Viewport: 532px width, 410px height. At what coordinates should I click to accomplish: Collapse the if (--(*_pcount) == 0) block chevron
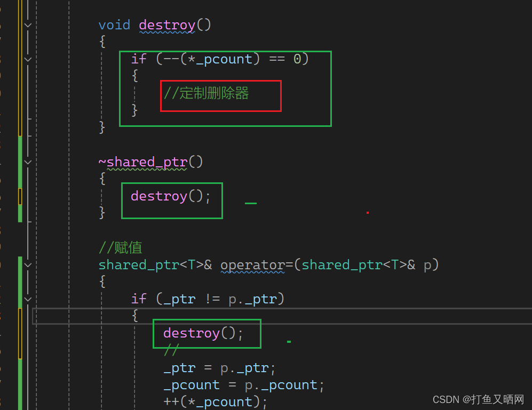pos(28,59)
